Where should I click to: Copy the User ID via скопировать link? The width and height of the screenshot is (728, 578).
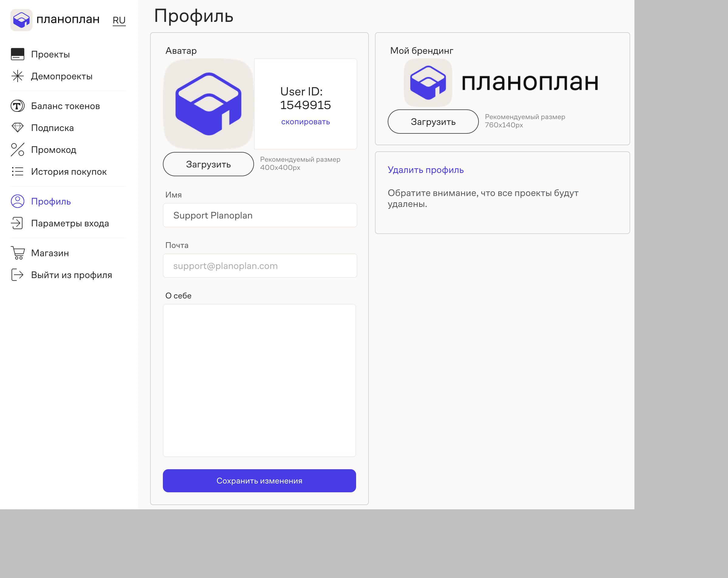coord(306,122)
